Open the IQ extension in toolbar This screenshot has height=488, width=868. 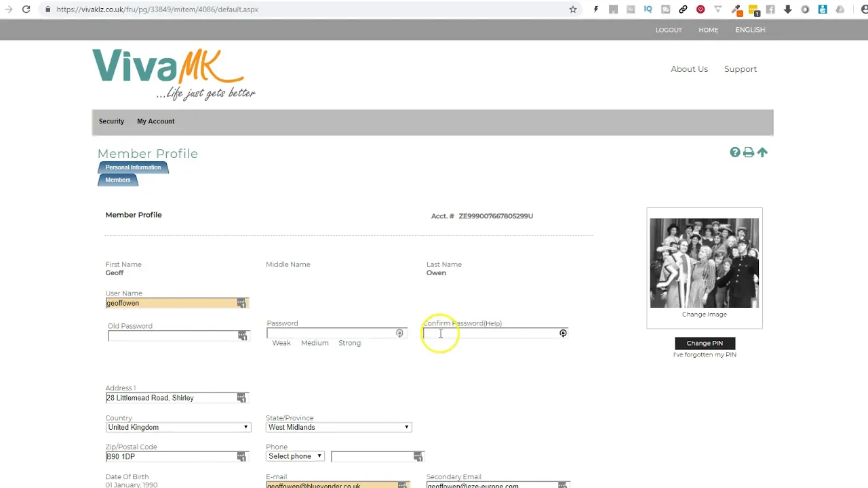coord(648,9)
